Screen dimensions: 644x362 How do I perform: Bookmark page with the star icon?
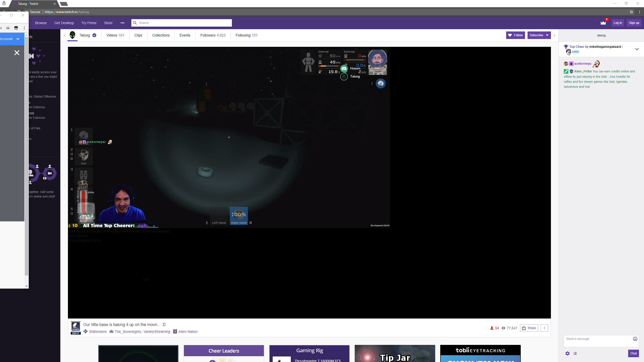click(631, 12)
